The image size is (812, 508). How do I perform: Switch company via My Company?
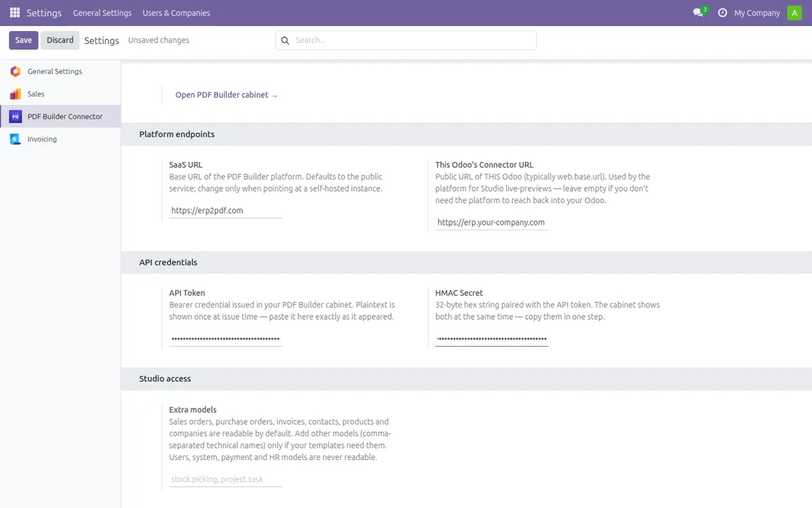pos(757,13)
